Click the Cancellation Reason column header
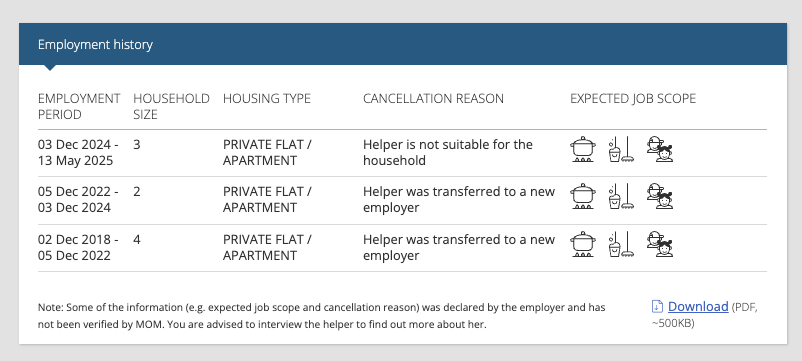This screenshot has width=802, height=361. click(x=433, y=98)
